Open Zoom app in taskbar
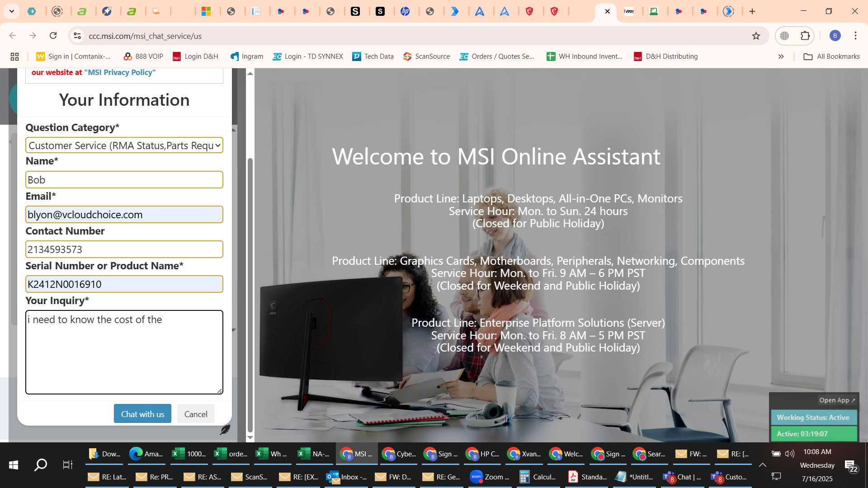The image size is (868, 488). tap(490, 477)
